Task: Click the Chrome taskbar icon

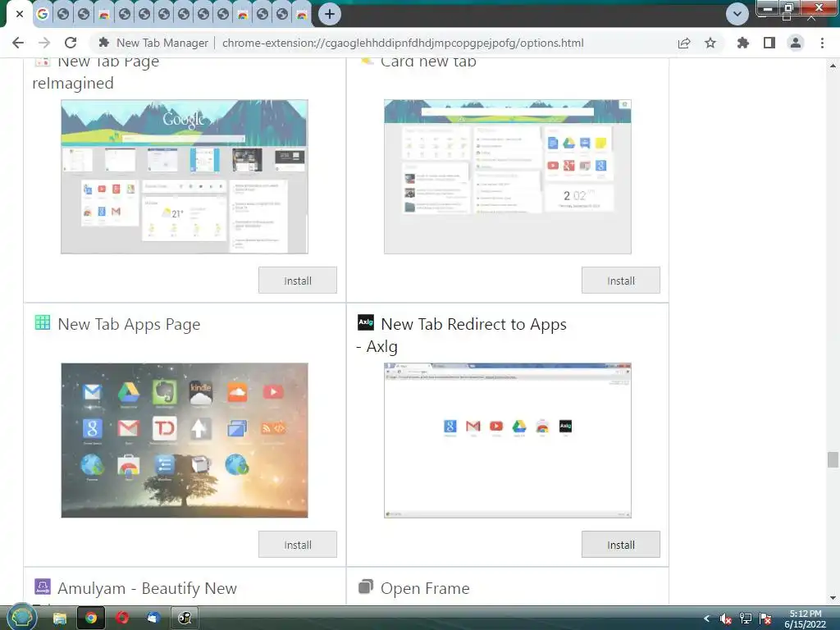Action: pos(91,619)
